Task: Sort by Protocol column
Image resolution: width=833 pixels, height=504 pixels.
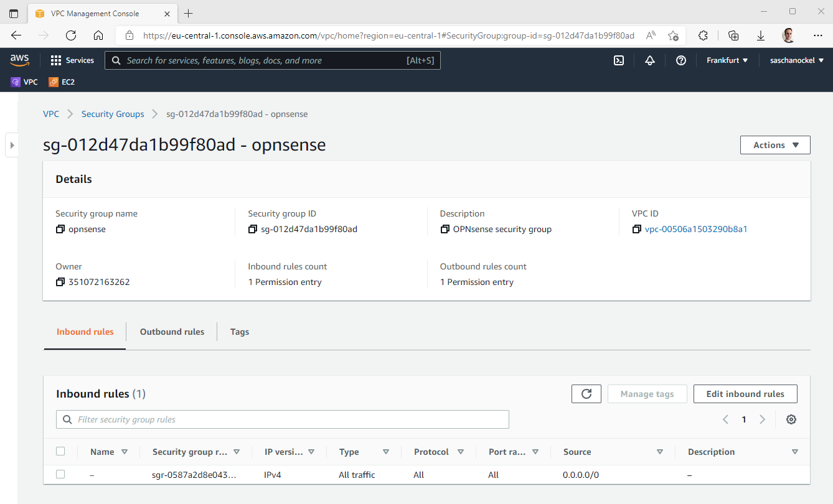Action: (x=461, y=452)
